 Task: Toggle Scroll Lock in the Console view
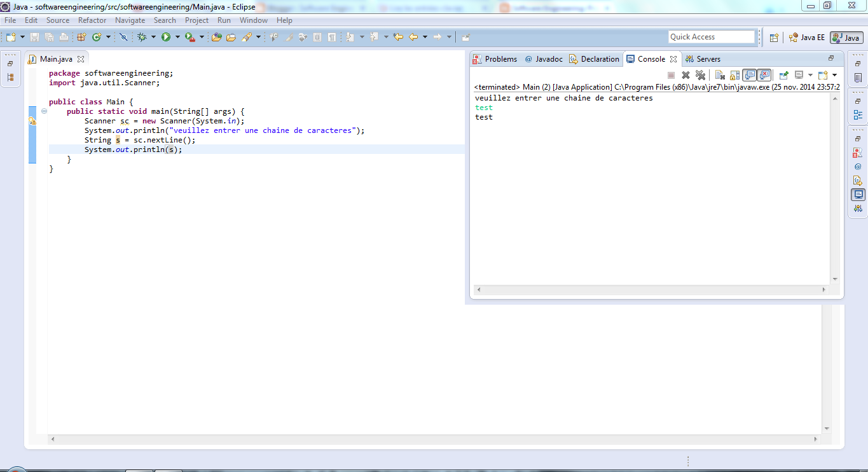pos(734,74)
